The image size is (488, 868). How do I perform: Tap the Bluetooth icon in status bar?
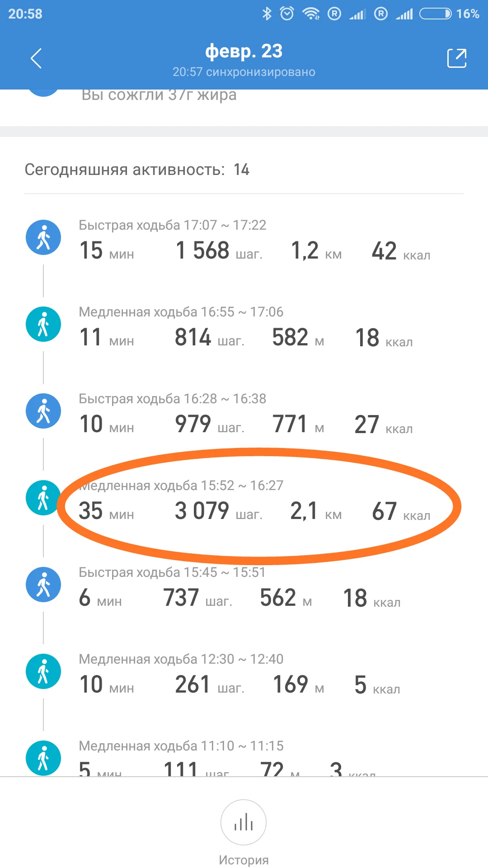267,14
